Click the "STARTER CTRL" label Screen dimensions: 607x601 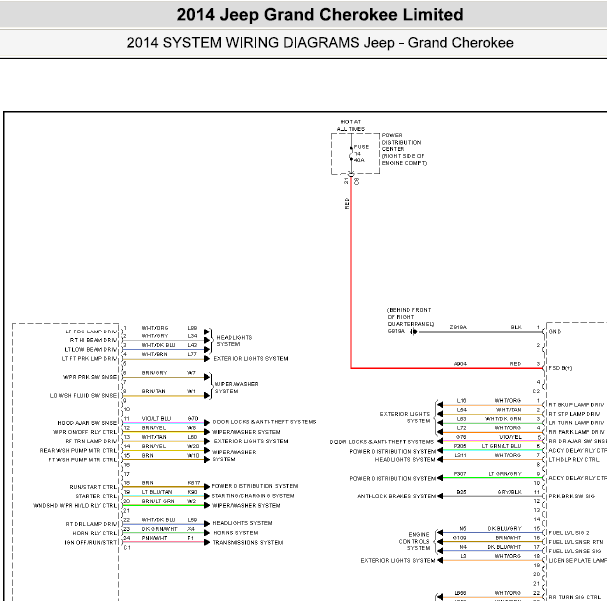[x=96, y=496]
